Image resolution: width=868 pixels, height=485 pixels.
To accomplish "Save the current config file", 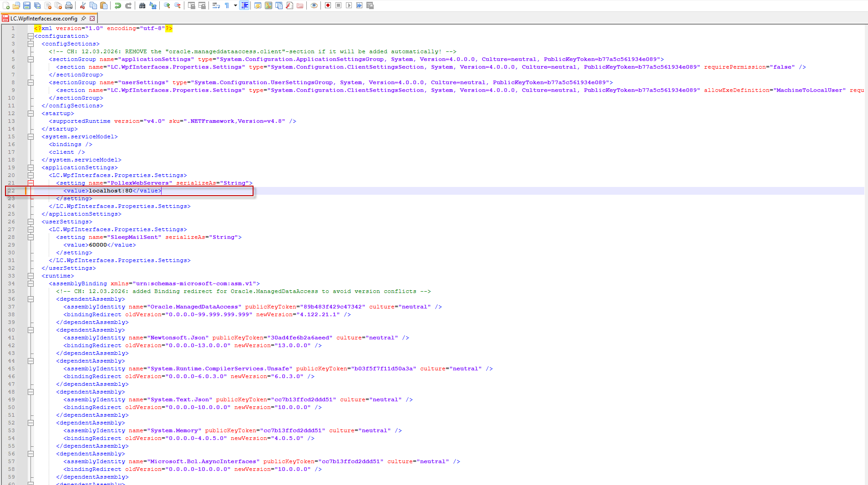I will [27, 5].
